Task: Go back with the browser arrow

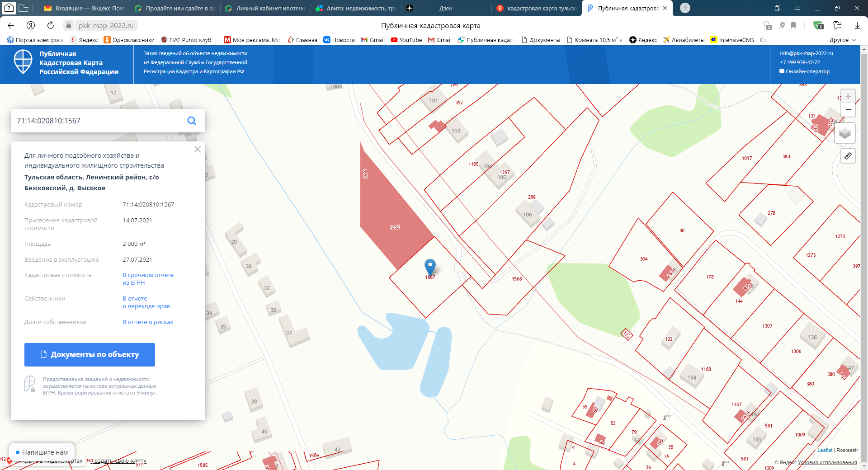Action: 11,25
